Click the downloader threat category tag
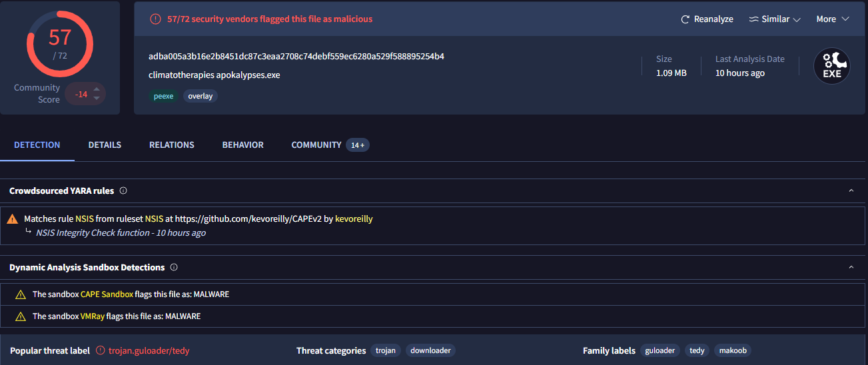The image size is (868, 365). tap(430, 350)
